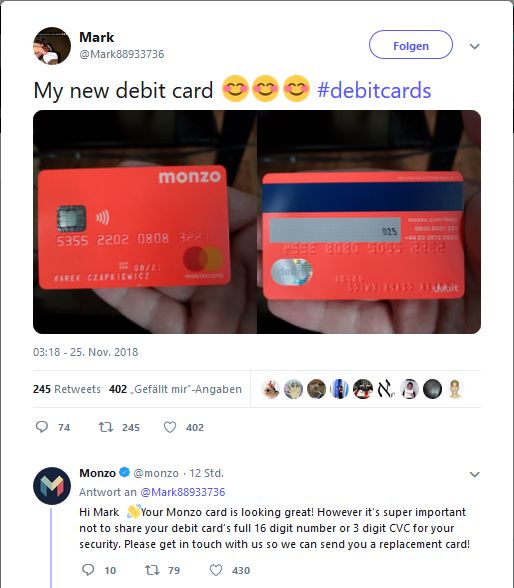Screen dimensions: 514x588
Task: View the 245 Retweets list
Action: (67, 389)
